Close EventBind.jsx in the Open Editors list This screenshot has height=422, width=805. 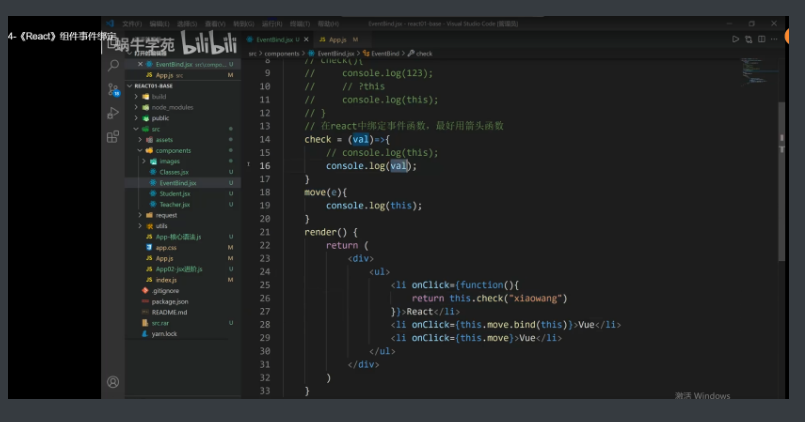click(x=140, y=64)
